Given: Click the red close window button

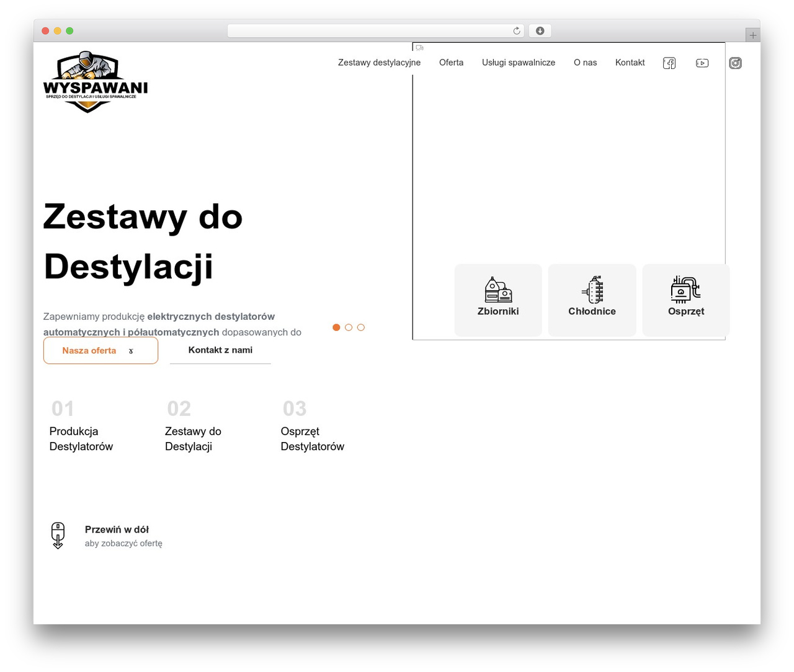Looking at the screenshot, I should [45, 31].
